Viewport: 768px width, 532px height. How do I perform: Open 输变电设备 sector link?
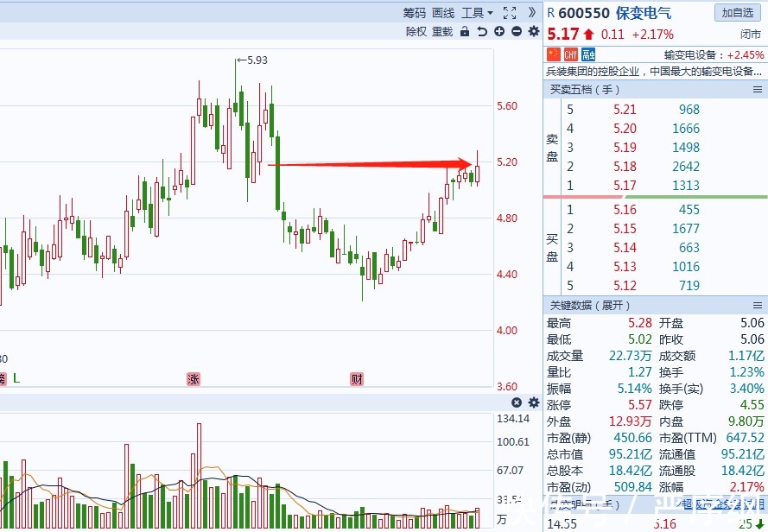pyautogui.click(x=690, y=55)
